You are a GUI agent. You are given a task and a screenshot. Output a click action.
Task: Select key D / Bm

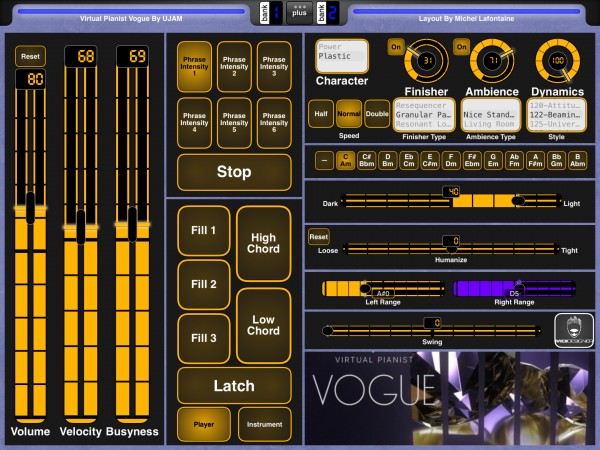388,160
